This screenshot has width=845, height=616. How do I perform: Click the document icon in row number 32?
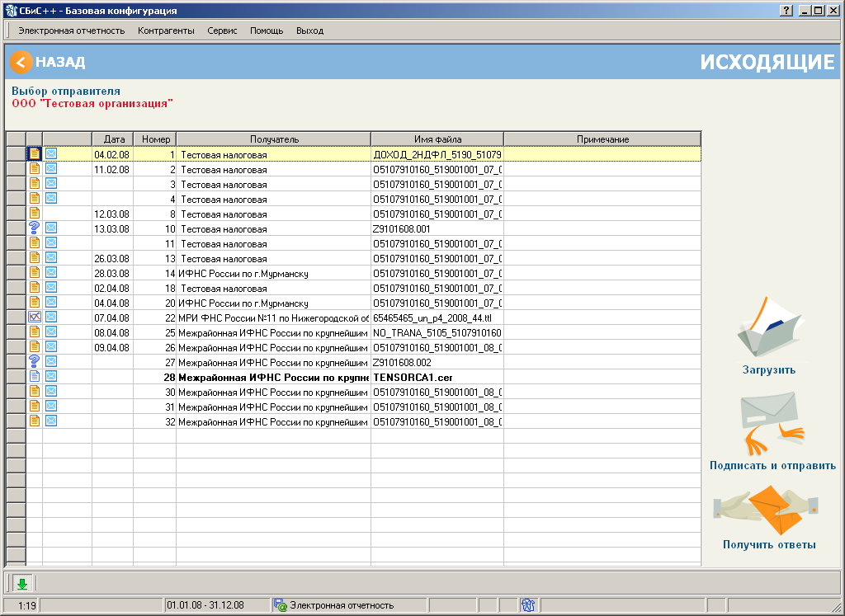click(x=35, y=421)
